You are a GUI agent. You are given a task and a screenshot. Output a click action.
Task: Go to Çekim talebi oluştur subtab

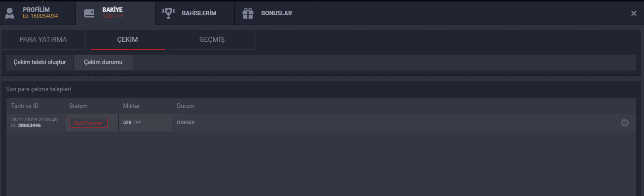tap(39, 62)
